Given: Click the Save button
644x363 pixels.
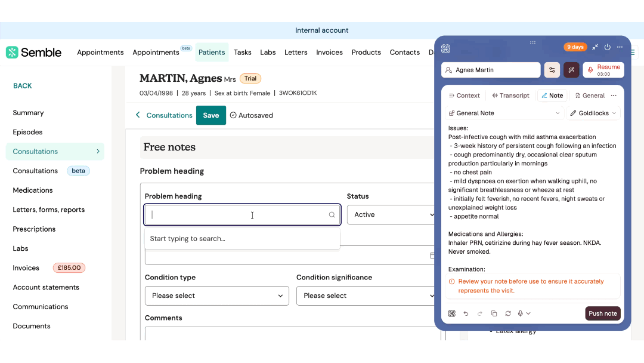Looking at the screenshot, I should [x=210, y=115].
